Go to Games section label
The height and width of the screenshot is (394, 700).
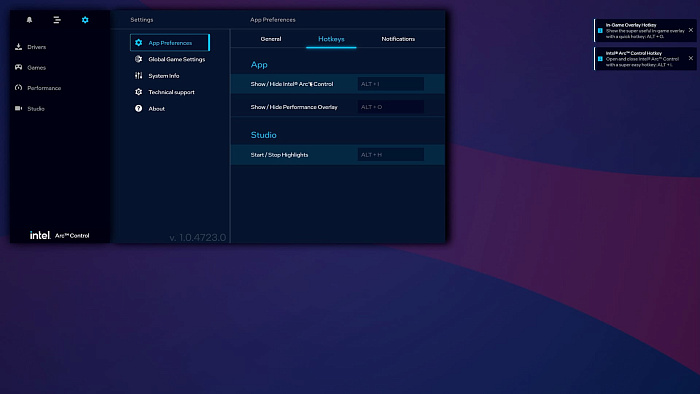37,68
